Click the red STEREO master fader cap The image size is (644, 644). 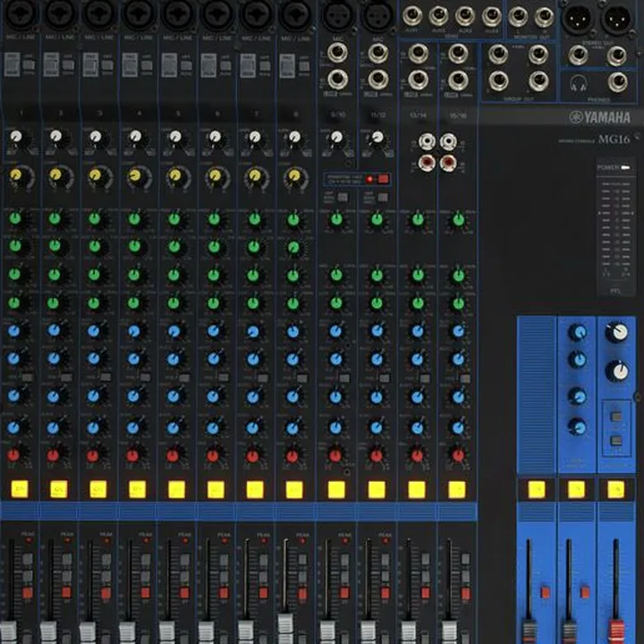[x=615, y=633]
